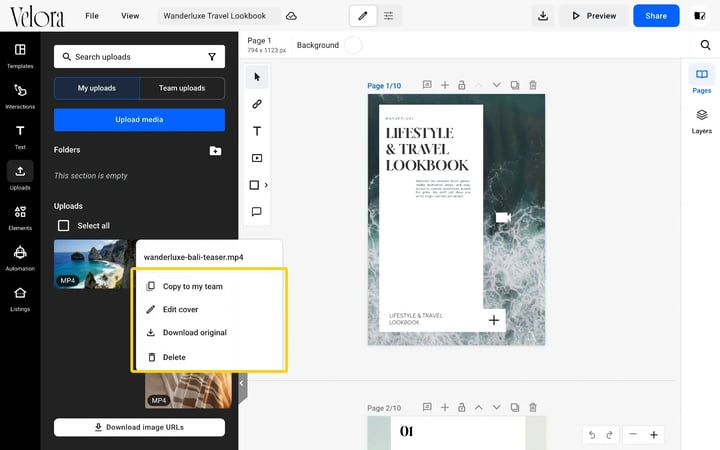
Task: Create a new folder in Folders section
Action: [215, 151]
